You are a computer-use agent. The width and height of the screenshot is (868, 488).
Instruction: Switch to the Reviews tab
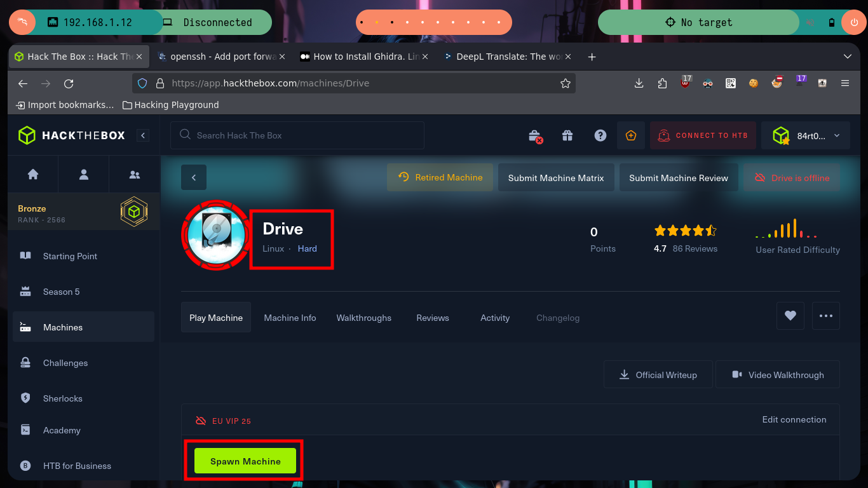point(433,318)
